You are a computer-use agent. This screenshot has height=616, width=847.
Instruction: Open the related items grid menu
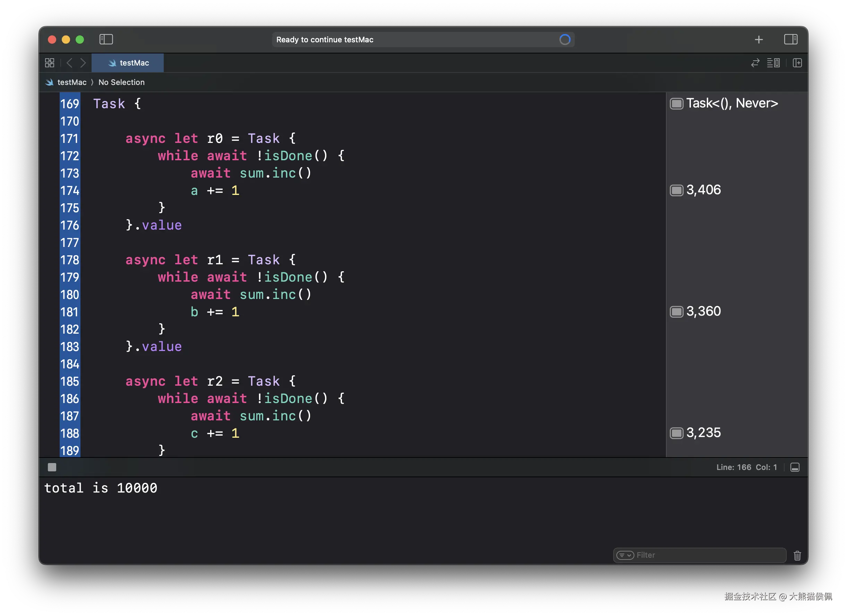point(50,63)
